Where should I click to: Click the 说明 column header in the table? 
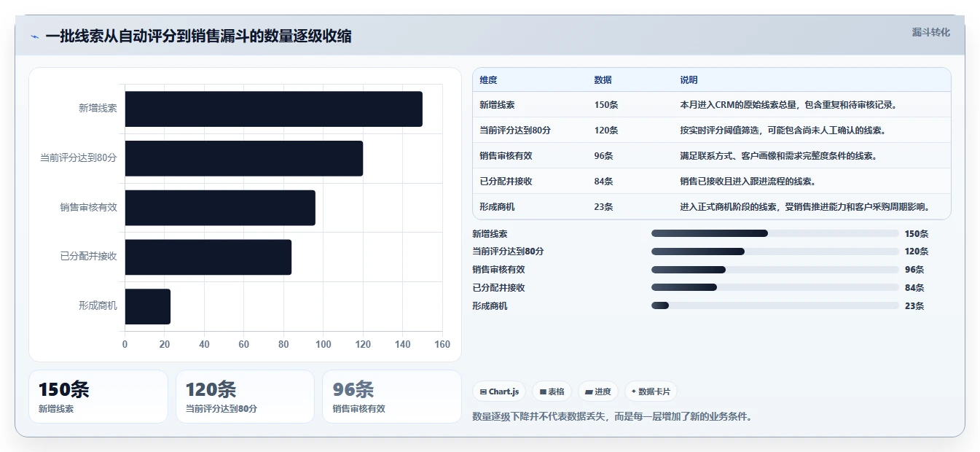(x=689, y=80)
